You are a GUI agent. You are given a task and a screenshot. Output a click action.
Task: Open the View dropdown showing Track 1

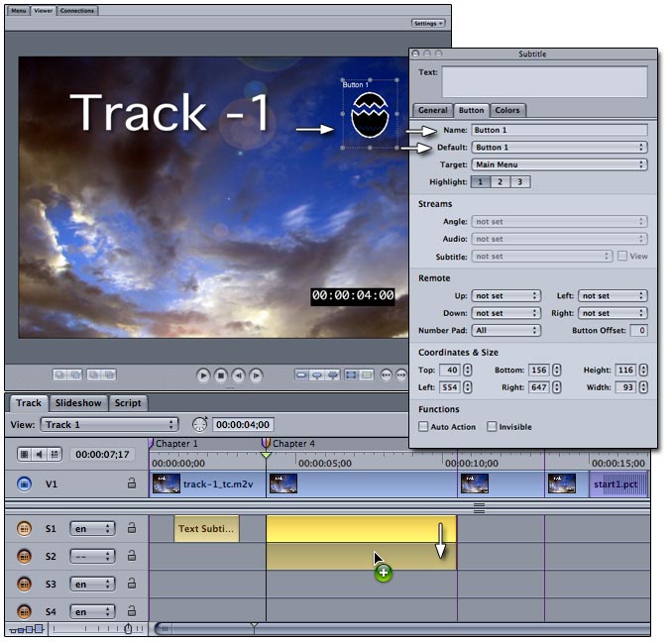(109, 424)
